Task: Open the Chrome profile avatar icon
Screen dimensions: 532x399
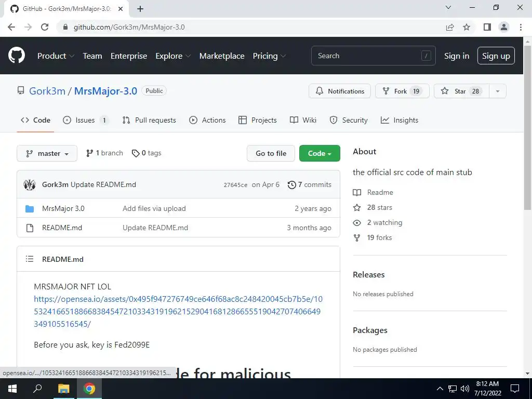Action: pos(504,27)
